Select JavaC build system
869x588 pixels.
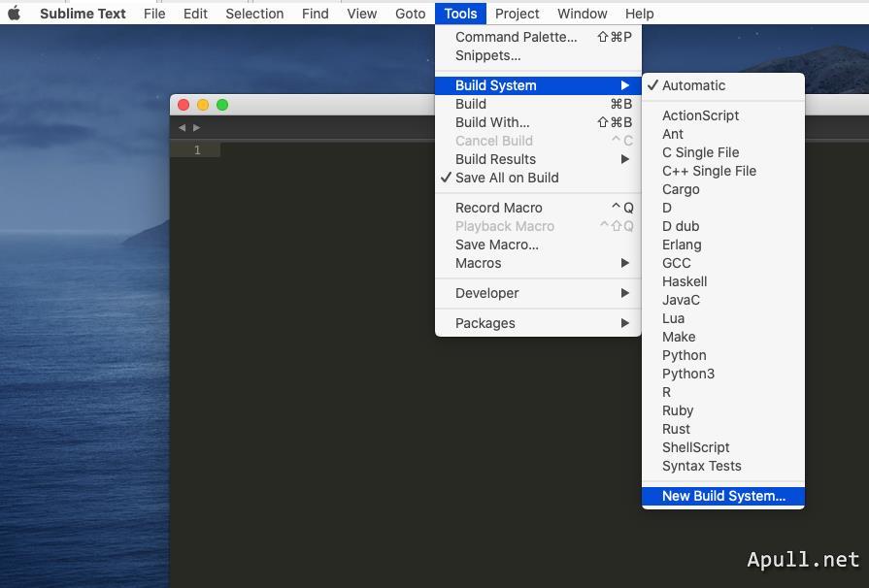click(723, 300)
